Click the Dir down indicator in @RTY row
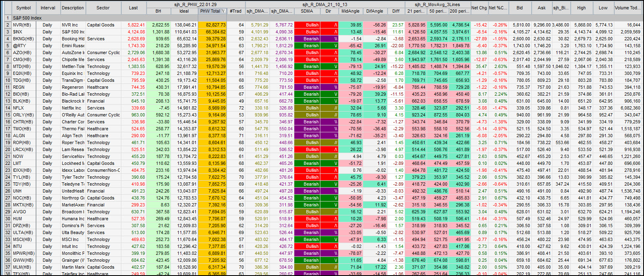The height and width of the screenshot is (276, 644). point(329,46)
